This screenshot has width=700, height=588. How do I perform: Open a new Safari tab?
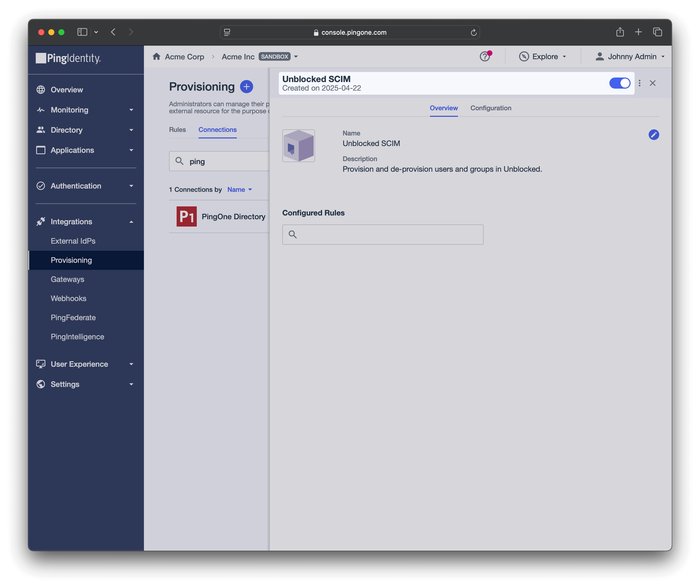(x=638, y=32)
